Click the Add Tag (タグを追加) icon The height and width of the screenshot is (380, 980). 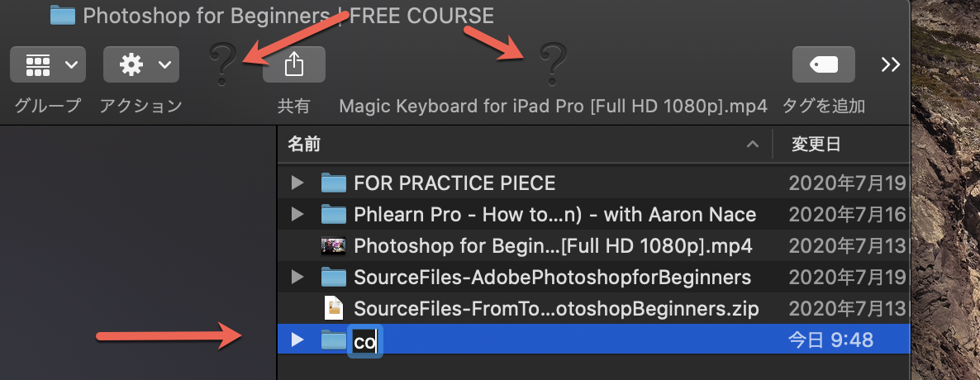tap(823, 64)
